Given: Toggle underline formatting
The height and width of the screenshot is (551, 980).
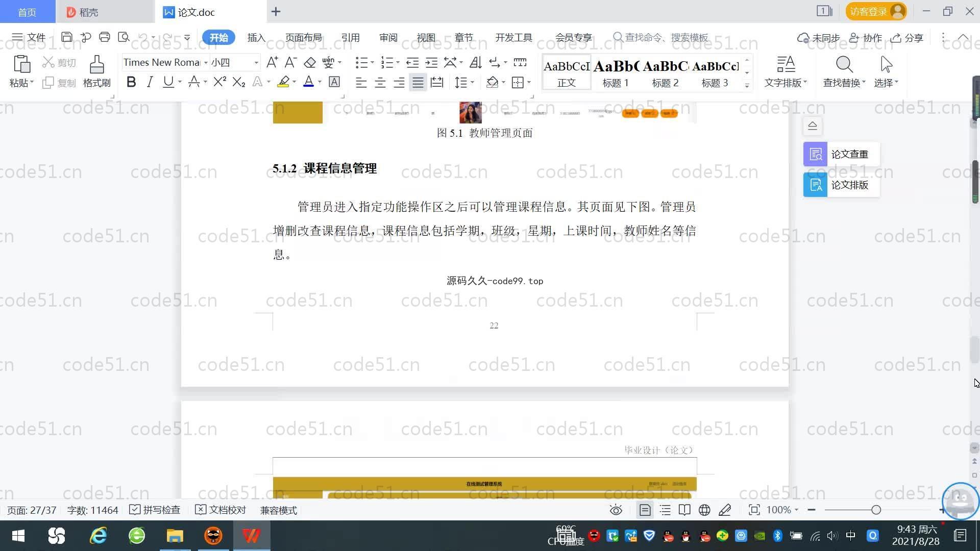Looking at the screenshot, I should 168,82.
